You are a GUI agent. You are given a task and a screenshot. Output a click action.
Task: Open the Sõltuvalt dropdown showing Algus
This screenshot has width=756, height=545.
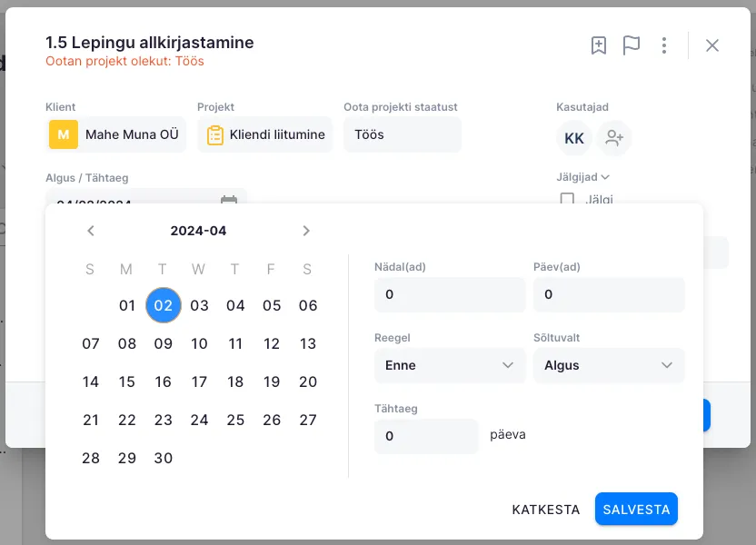[609, 365]
